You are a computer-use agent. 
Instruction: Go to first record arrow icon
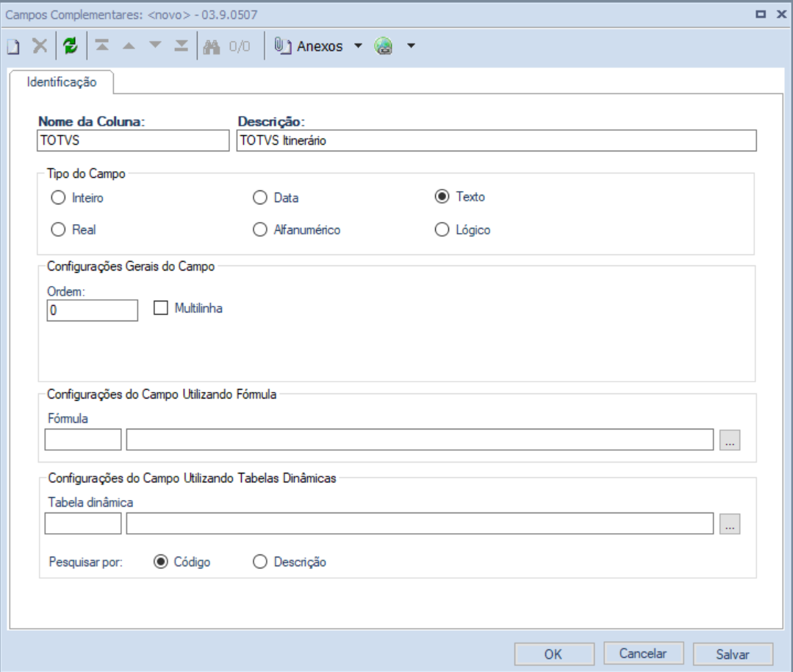click(x=102, y=46)
